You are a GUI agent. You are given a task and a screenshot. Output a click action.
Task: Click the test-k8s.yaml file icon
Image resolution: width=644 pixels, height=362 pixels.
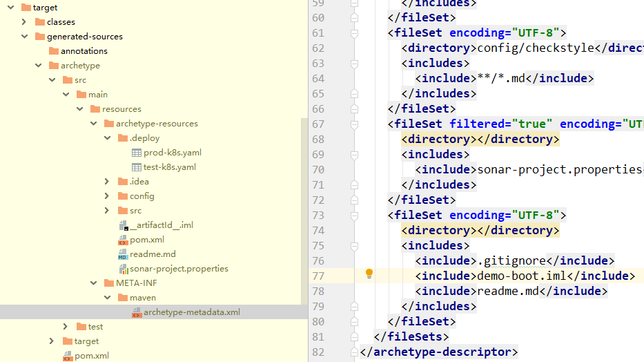137,167
